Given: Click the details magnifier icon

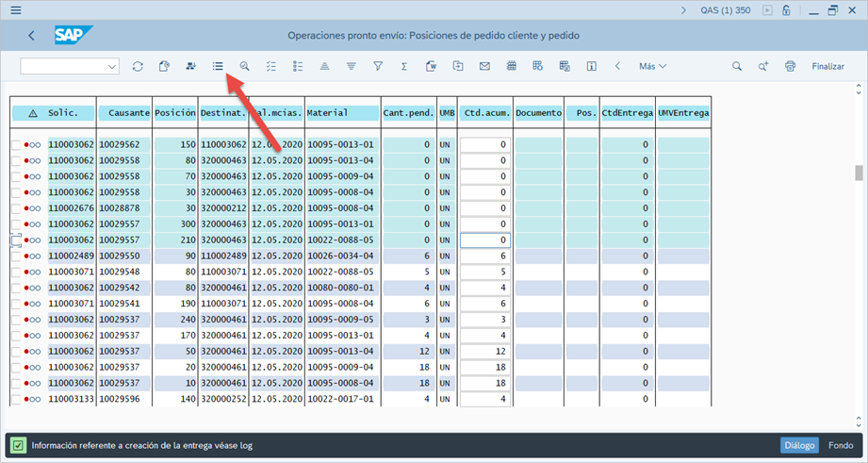Looking at the screenshot, I should [x=244, y=66].
